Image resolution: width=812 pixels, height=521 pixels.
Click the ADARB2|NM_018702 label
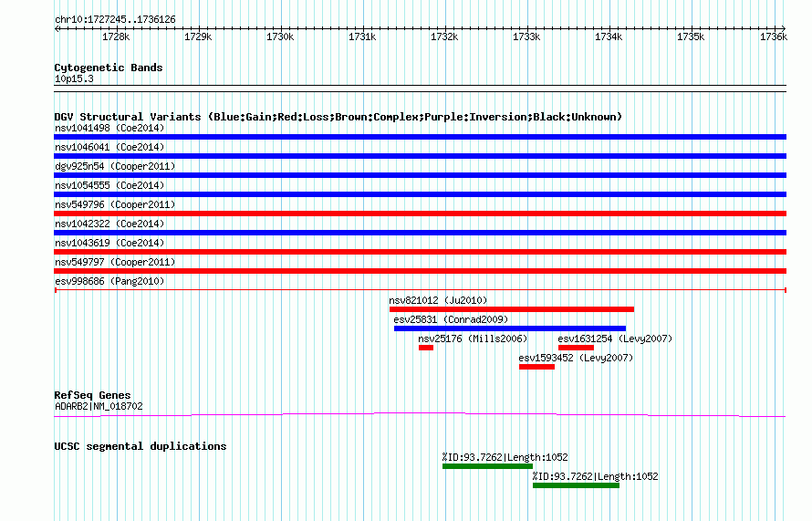coord(99,407)
